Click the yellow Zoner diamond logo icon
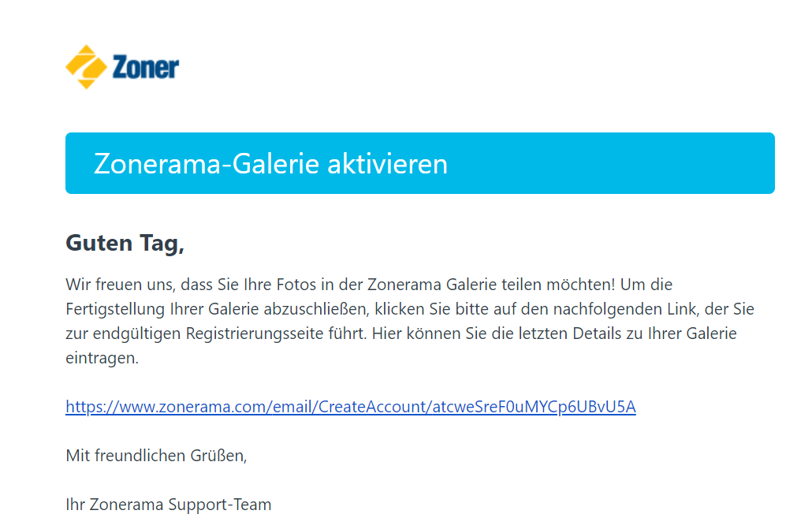The width and height of the screenshot is (812, 529). (86, 67)
